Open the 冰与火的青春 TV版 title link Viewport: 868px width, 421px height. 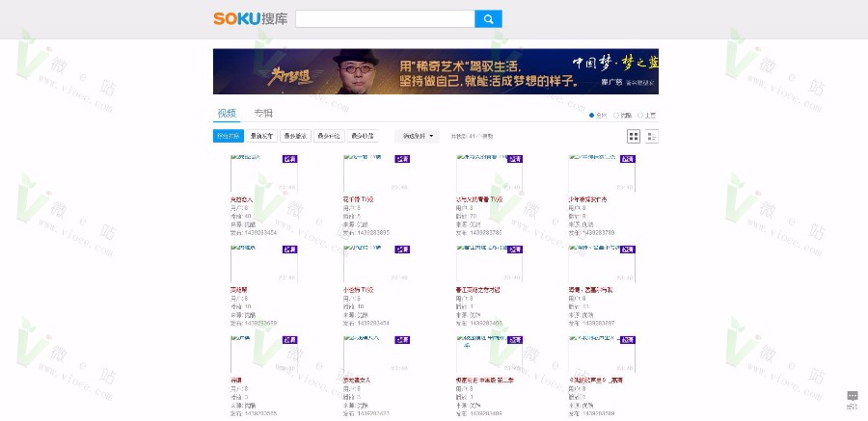(x=479, y=199)
